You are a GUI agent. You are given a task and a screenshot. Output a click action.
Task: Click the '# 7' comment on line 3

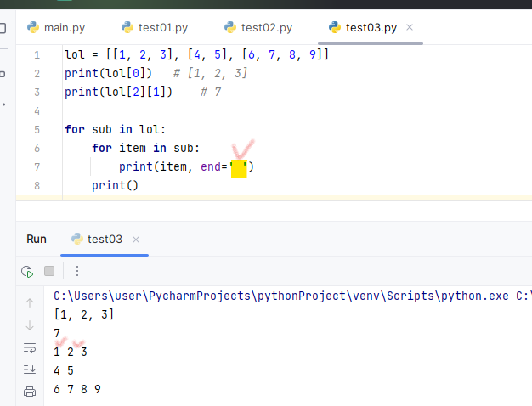(x=211, y=92)
